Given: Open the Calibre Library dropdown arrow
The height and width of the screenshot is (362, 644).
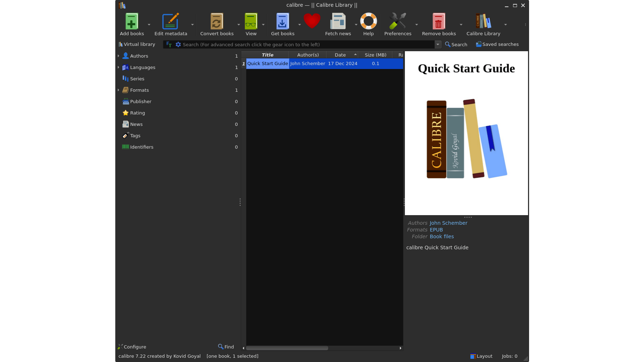Looking at the screenshot, I should tap(506, 25).
